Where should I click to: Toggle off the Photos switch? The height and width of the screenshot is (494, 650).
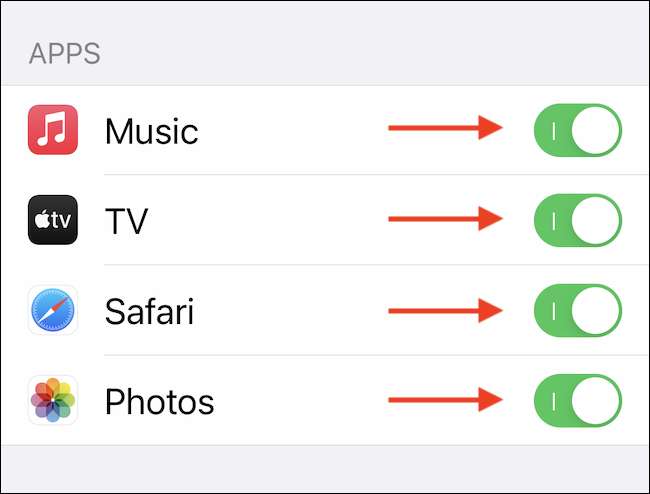[578, 400]
